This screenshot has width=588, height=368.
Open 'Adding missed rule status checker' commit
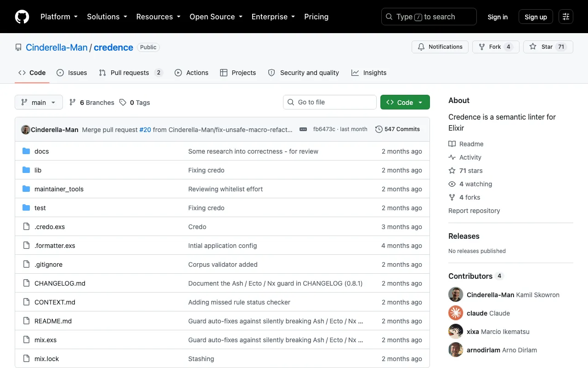click(x=239, y=302)
